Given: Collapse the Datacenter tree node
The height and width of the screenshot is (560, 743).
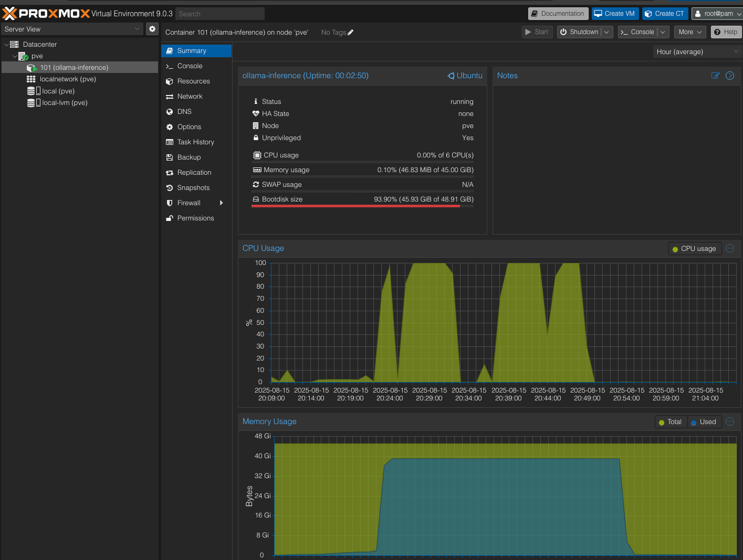Looking at the screenshot, I should [6, 45].
